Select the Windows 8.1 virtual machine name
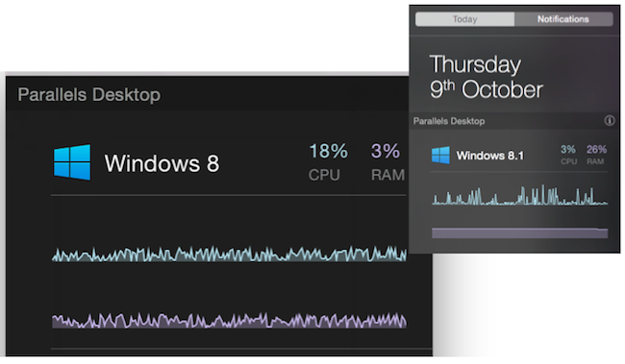 click(489, 156)
